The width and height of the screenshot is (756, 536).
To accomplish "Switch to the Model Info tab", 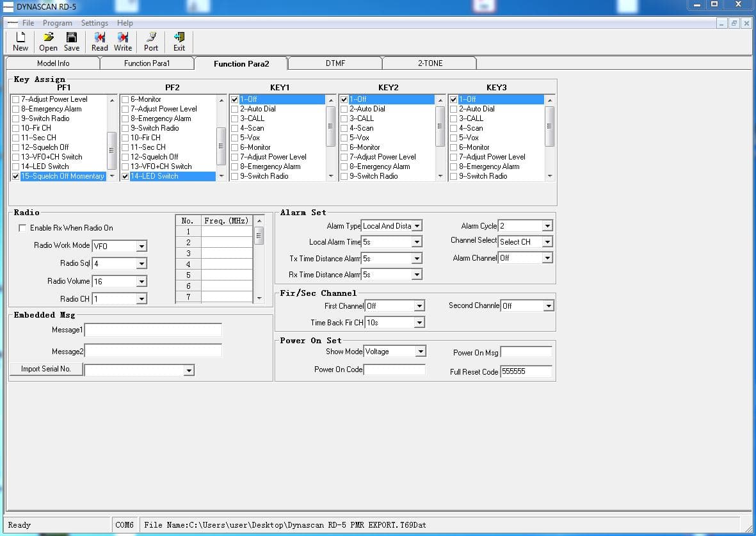I will [53, 63].
